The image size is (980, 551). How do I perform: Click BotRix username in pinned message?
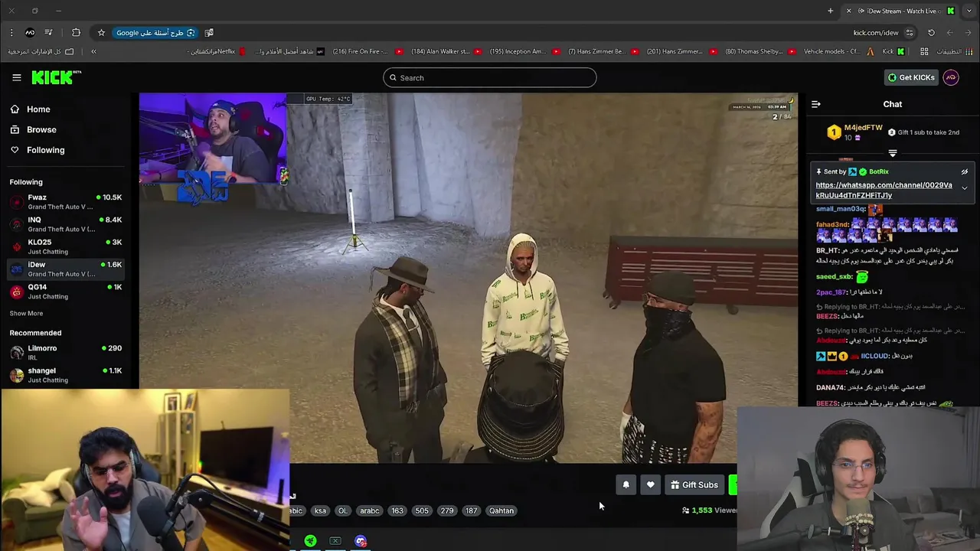878,171
